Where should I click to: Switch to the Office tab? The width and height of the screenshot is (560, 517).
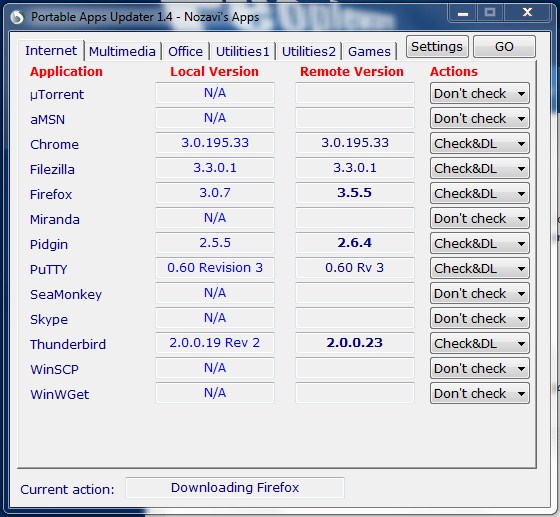185,51
